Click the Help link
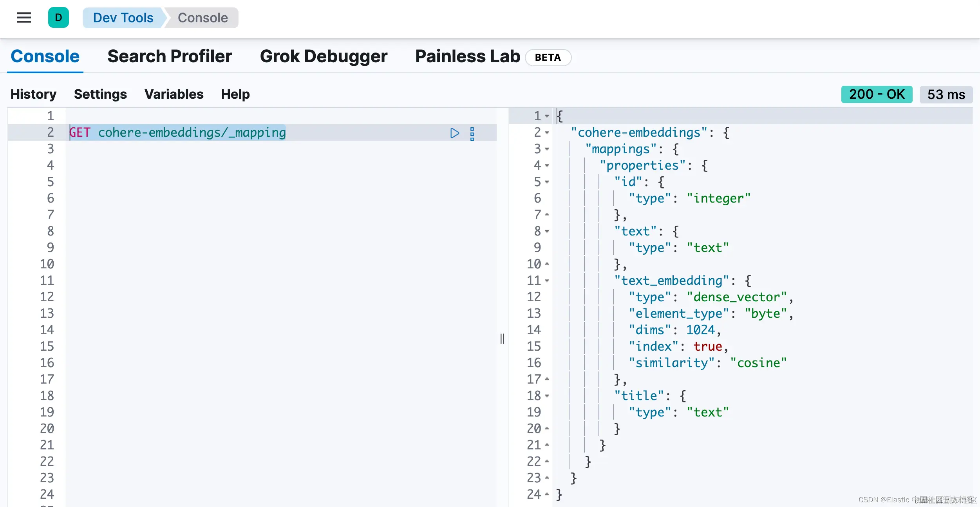 click(235, 94)
